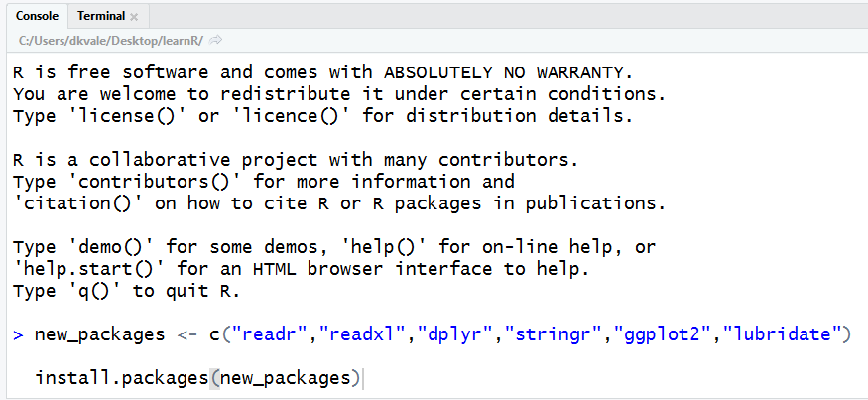This screenshot has width=868, height=400.
Task: Click the 'help.start()' text in console
Action: (x=89, y=269)
